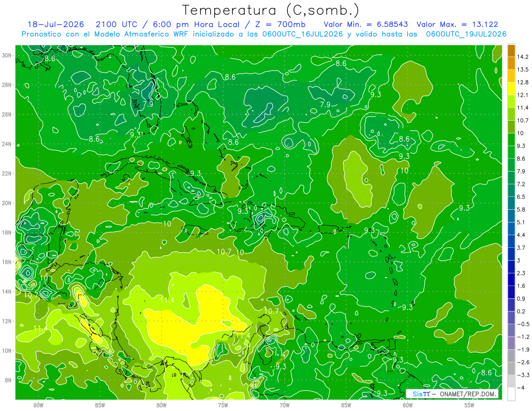
Task: Click the legend value "-1.2"
Action: (x=524, y=337)
